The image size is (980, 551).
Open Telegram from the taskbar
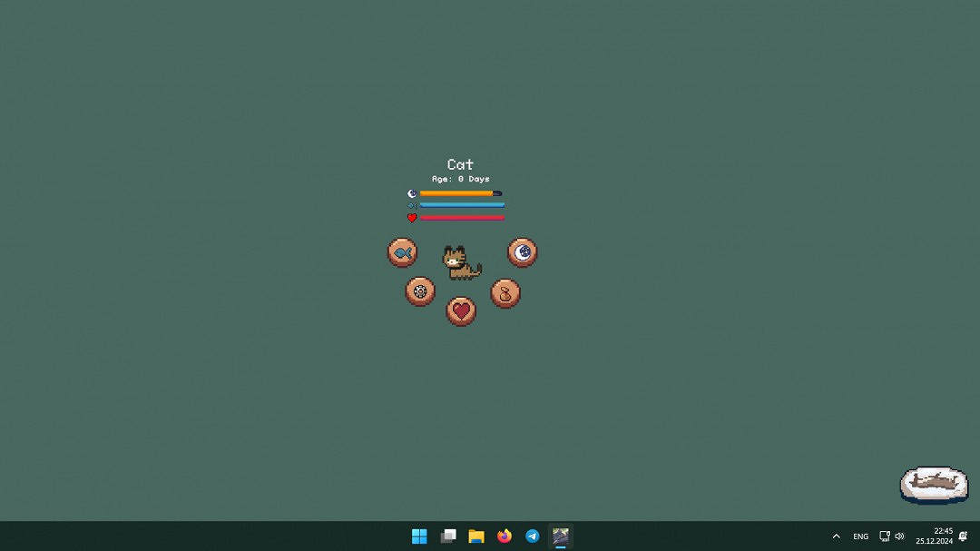pyautogui.click(x=533, y=536)
